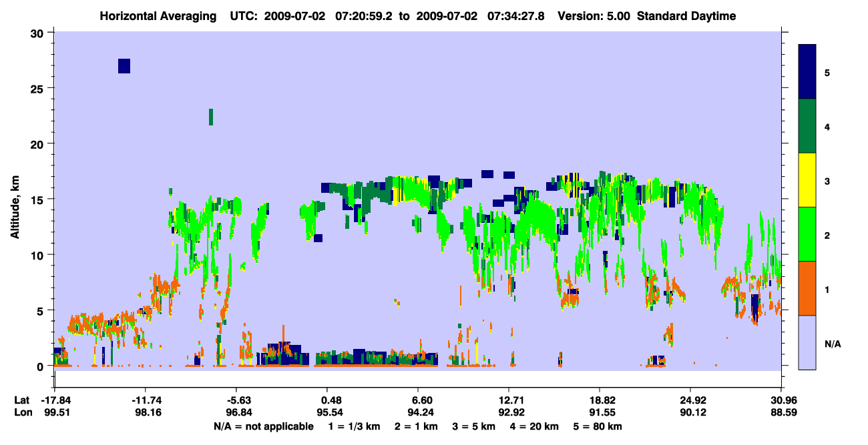
Task: Click the latitude value -17.84
Action: coord(55,400)
